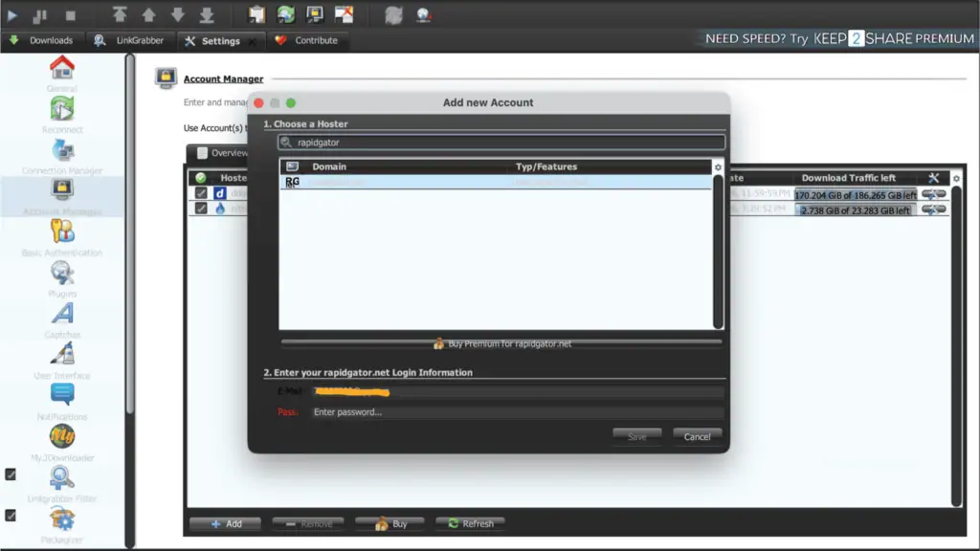Screen dimensions: 980x551
Task: Click the Pass password field
Action: [518, 412]
